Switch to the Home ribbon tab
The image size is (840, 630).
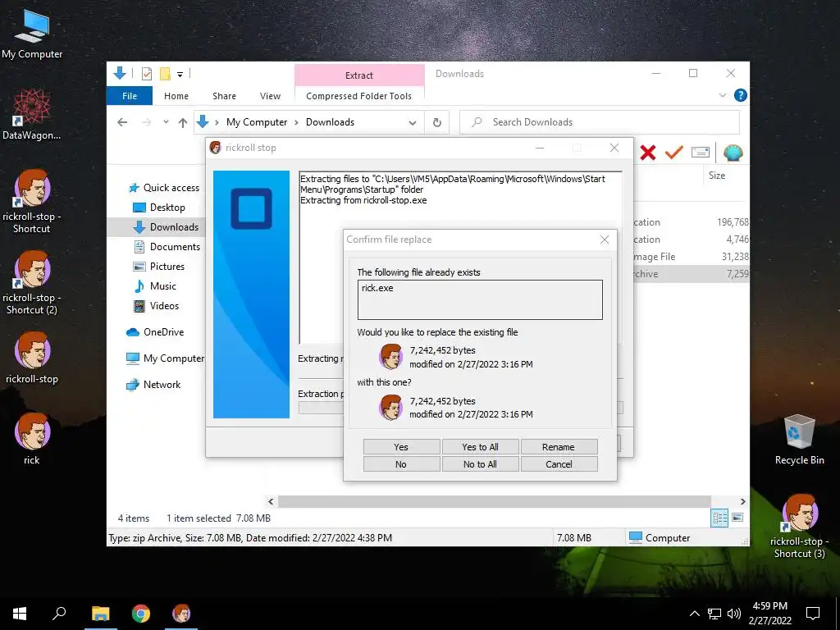[176, 96]
